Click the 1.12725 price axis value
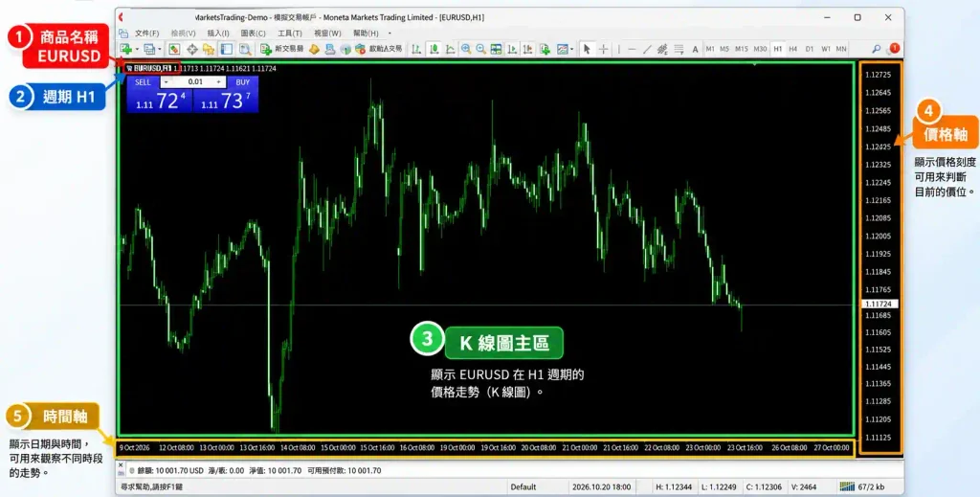Screen dimensions: 980x497 [879, 75]
